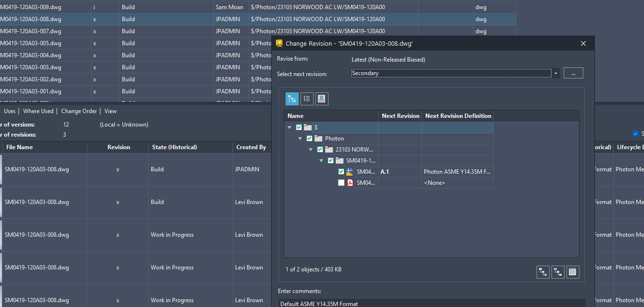This screenshot has height=307, width=644.
Task: Click the SM0419-1... folder icon
Action: pos(340,161)
